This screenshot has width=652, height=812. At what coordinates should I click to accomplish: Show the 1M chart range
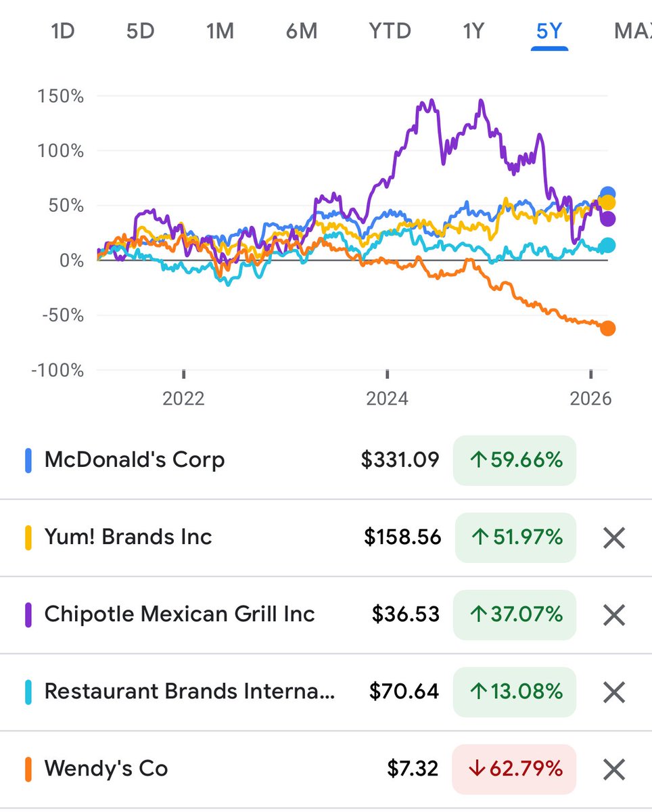point(220,31)
